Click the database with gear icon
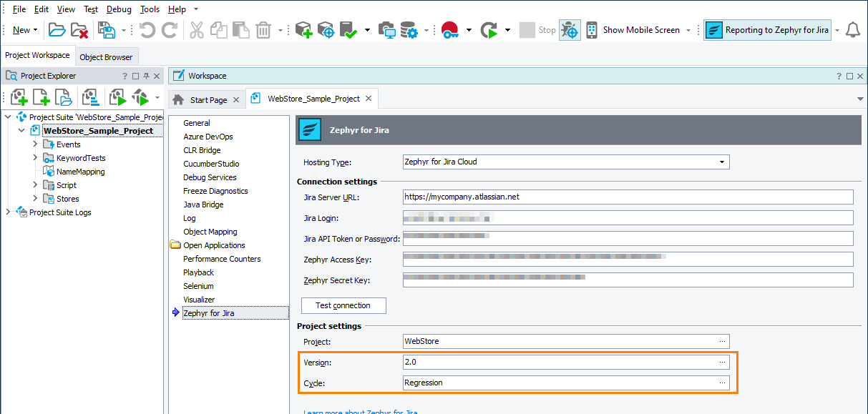This screenshot has width=868, height=414. point(409,30)
